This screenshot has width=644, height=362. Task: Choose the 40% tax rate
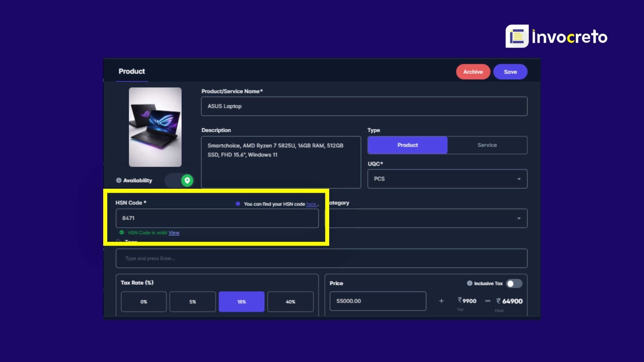pos(290,302)
